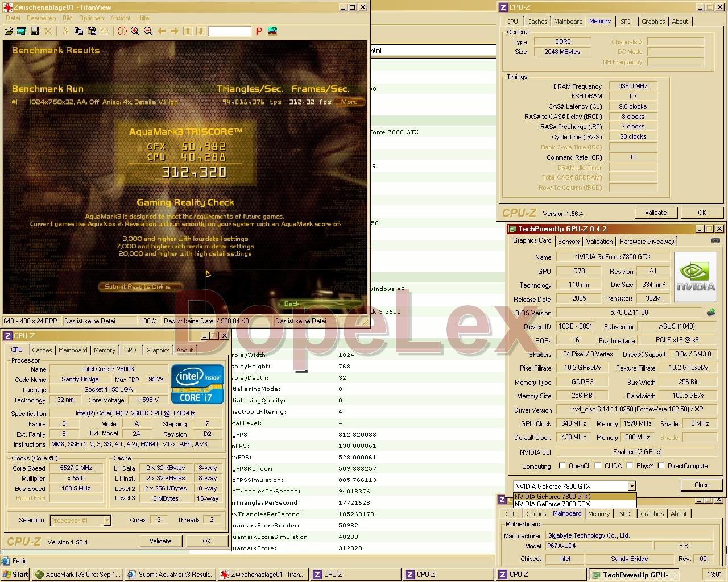Click the scissors Cut icon in IrfanView
728x582 pixels.
[65, 31]
